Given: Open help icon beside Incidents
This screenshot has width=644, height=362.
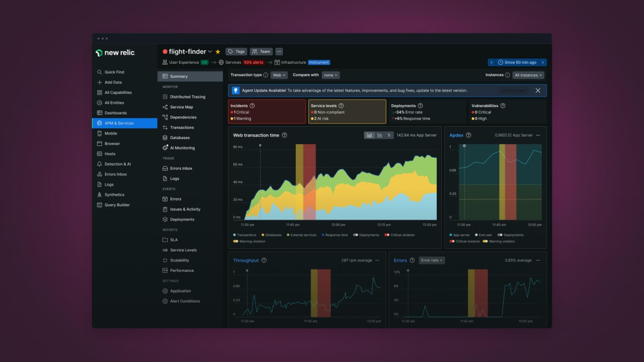Looking at the screenshot, I should click(x=252, y=106).
